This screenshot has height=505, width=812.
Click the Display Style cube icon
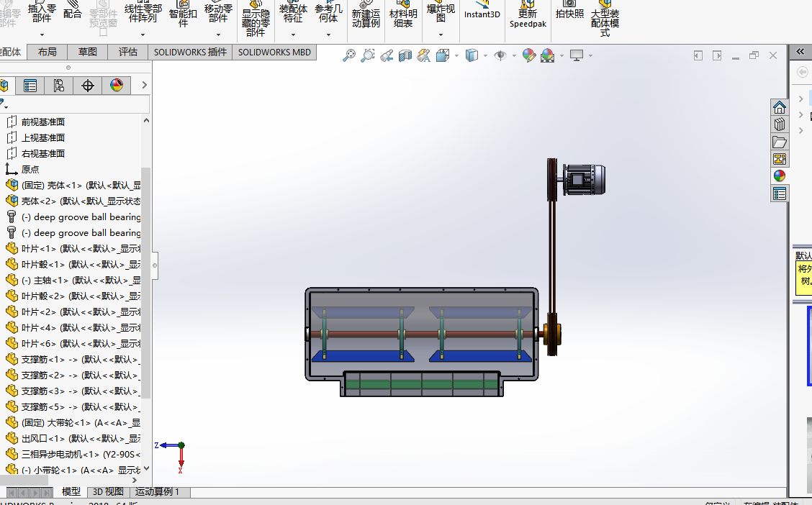click(472, 55)
